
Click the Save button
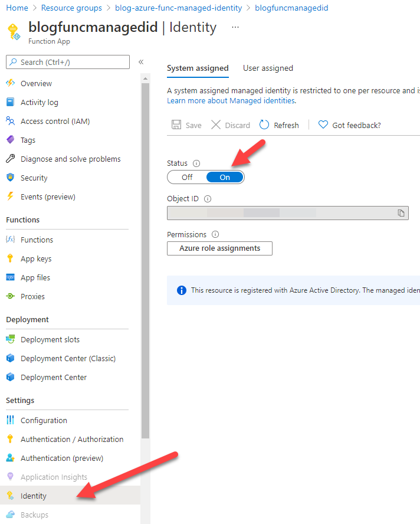tap(186, 125)
